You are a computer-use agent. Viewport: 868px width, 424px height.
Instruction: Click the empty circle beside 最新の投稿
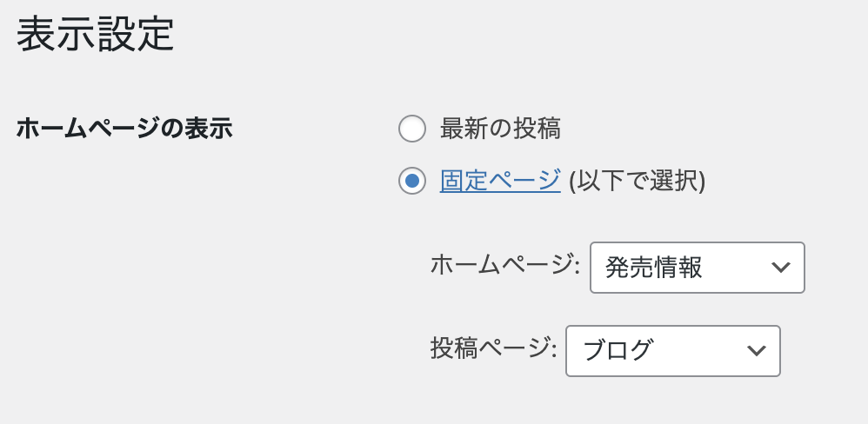point(412,129)
